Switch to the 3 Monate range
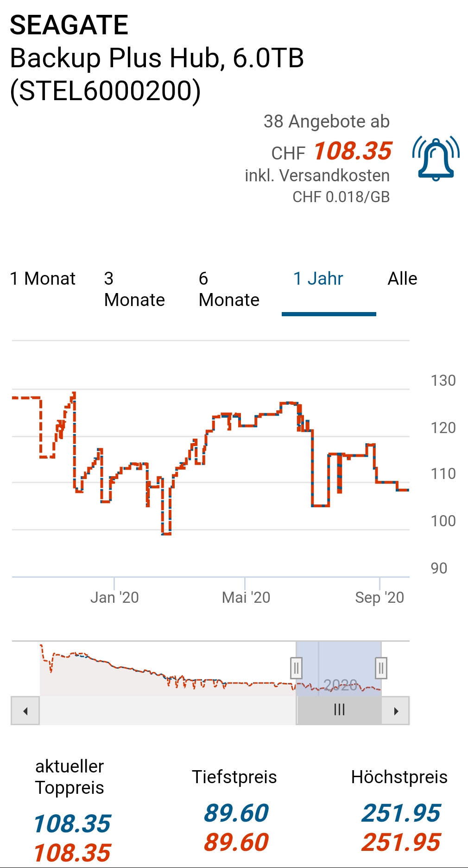The height and width of the screenshot is (868, 468). 134,289
